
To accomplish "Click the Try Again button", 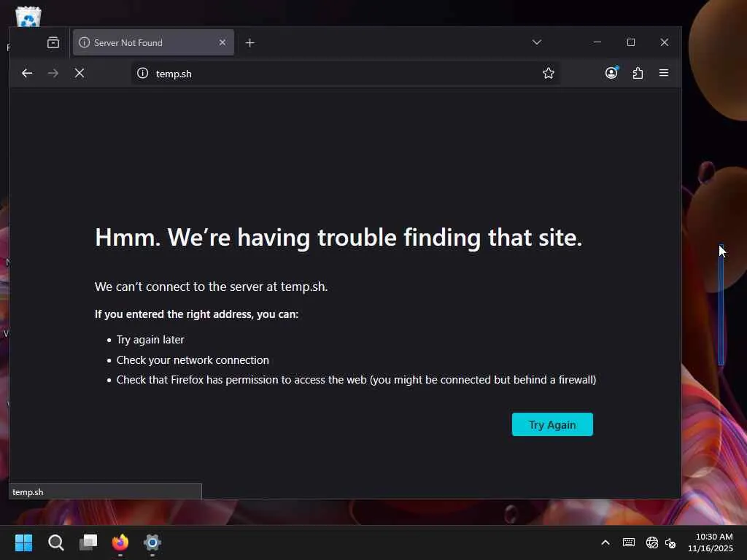I will click(x=553, y=425).
